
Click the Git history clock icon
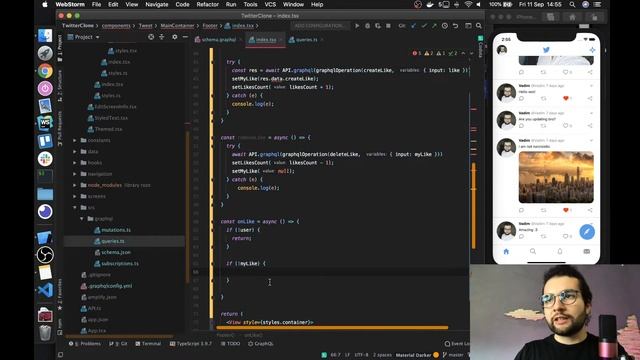point(444,26)
